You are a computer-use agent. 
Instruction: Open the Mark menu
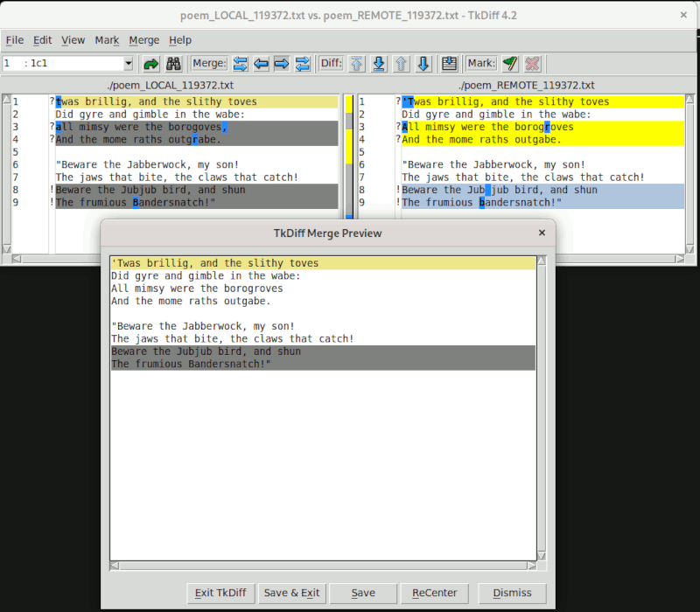pos(107,40)
